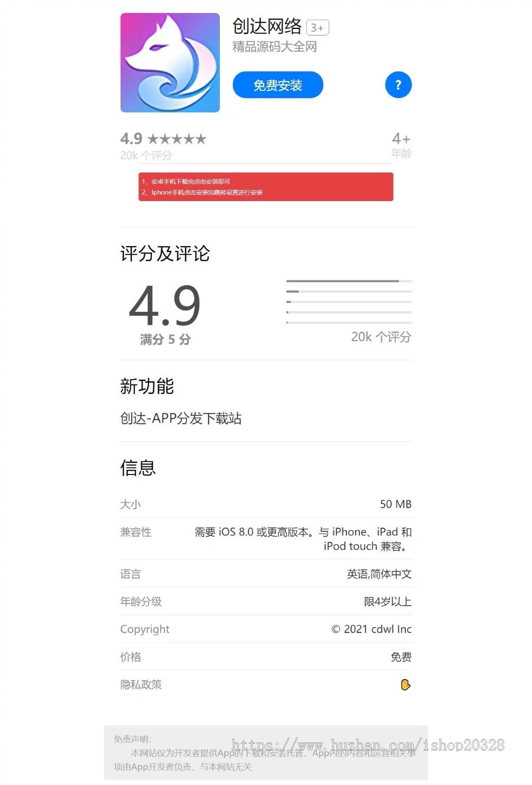Click the 限4岁以上 age rating value
The height and width of the screenshot is (785, 532).
(388, 602)
